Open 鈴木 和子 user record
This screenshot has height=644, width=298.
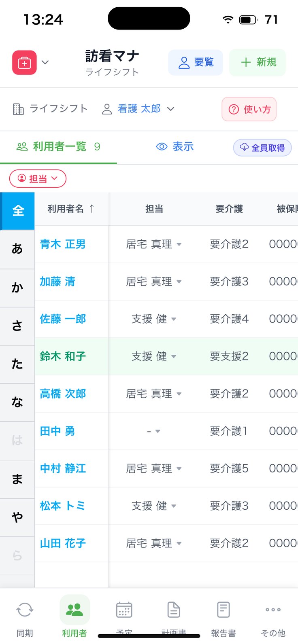[63, 356]
